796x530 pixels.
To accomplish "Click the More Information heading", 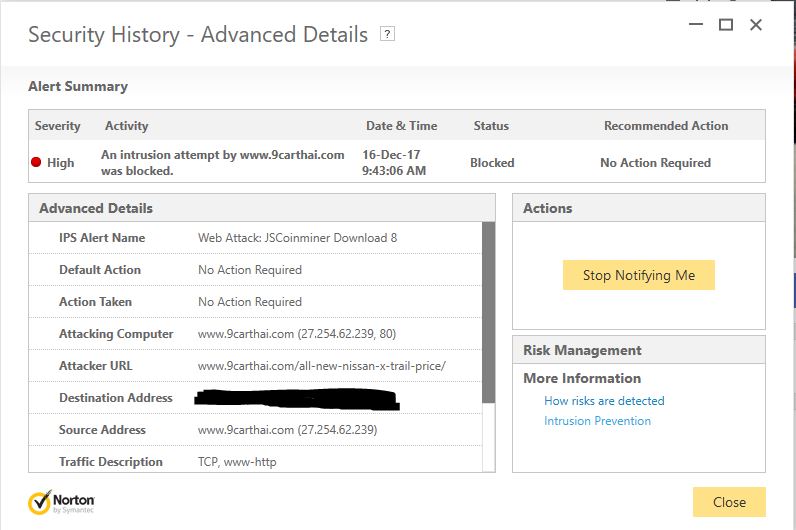I will (x=582, y=378).
